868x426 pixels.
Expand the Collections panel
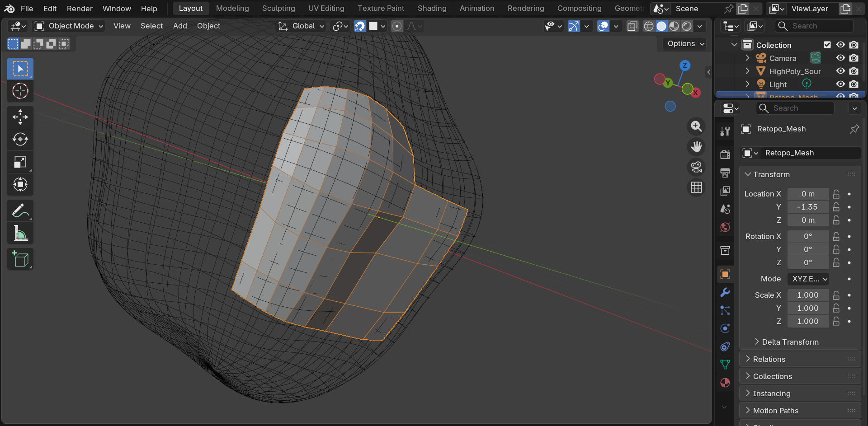[800, 376]
